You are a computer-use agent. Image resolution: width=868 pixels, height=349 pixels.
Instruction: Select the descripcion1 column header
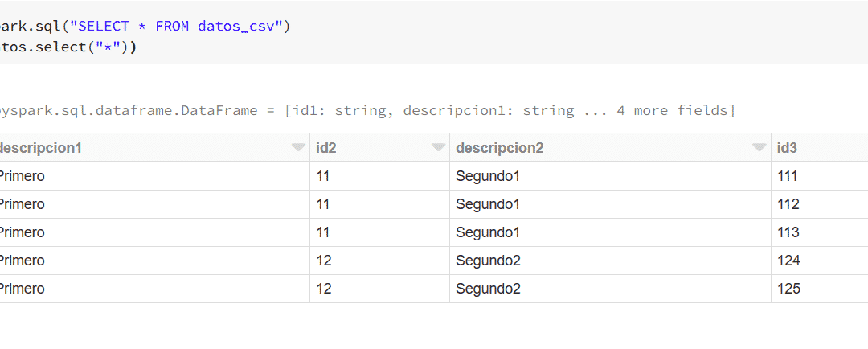click(155, 148)
